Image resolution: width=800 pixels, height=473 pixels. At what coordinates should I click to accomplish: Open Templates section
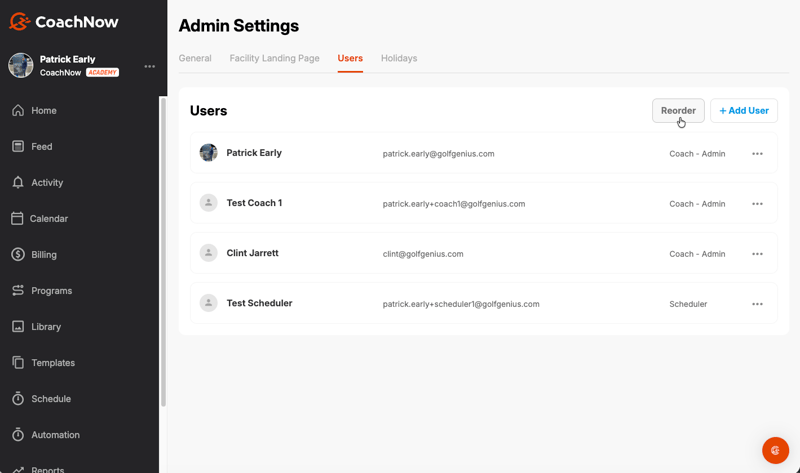point(53,363)
